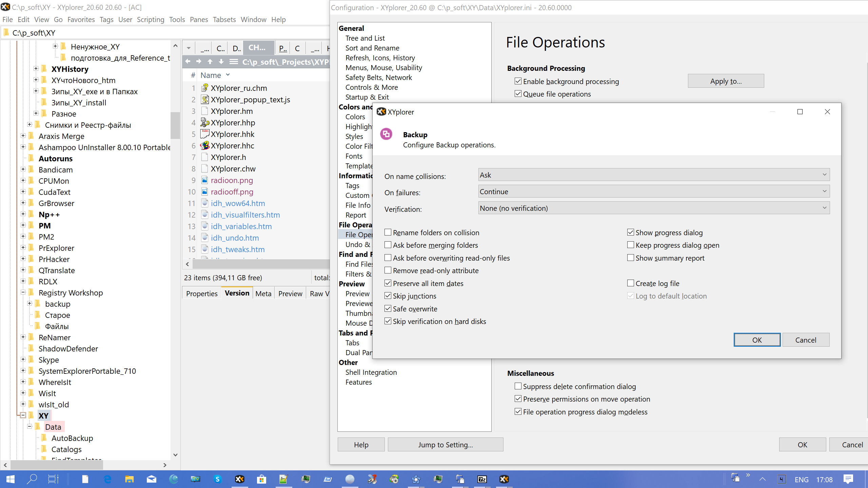Click the idh_wow64.htm file icon
Viewport: 868px width, 488px height.
click(204, 203)
